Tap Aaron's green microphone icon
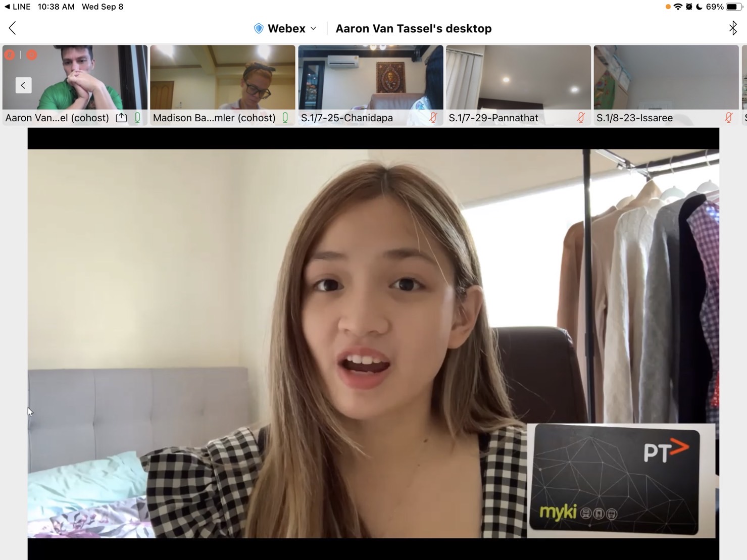The image size is (747, 560). (x=137, y=118)
